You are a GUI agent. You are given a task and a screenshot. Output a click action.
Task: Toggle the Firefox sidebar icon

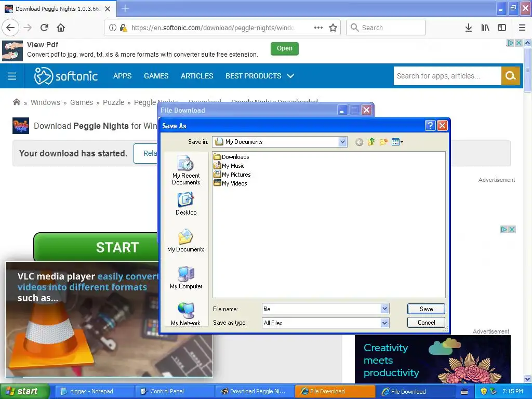pos(502,28)
